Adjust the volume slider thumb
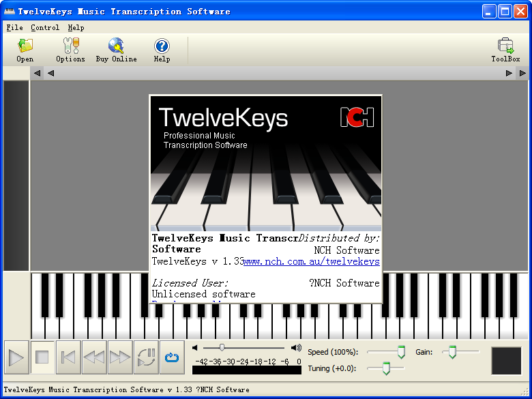 point(222,347)
